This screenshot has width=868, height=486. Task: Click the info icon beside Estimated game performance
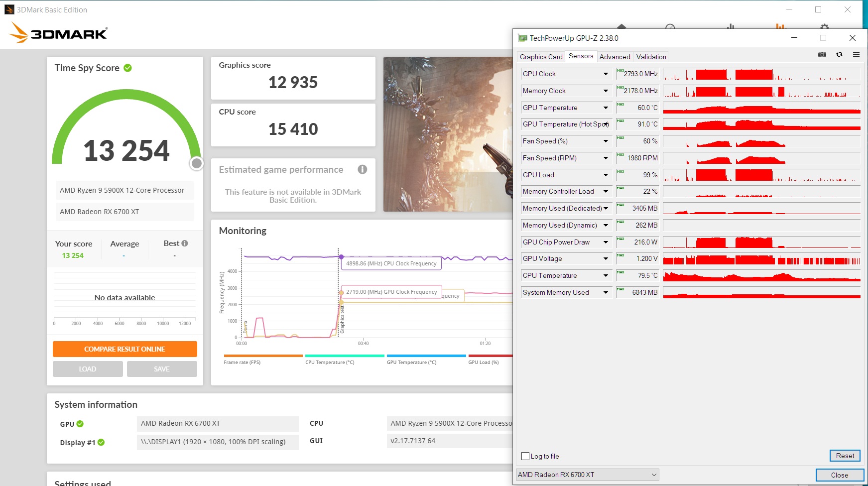(x=363, y=169)
